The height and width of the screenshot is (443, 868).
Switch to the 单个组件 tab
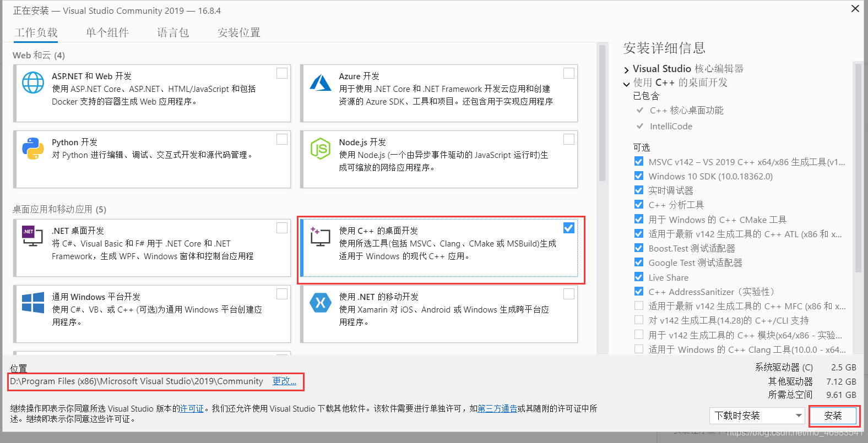(107, 32)
